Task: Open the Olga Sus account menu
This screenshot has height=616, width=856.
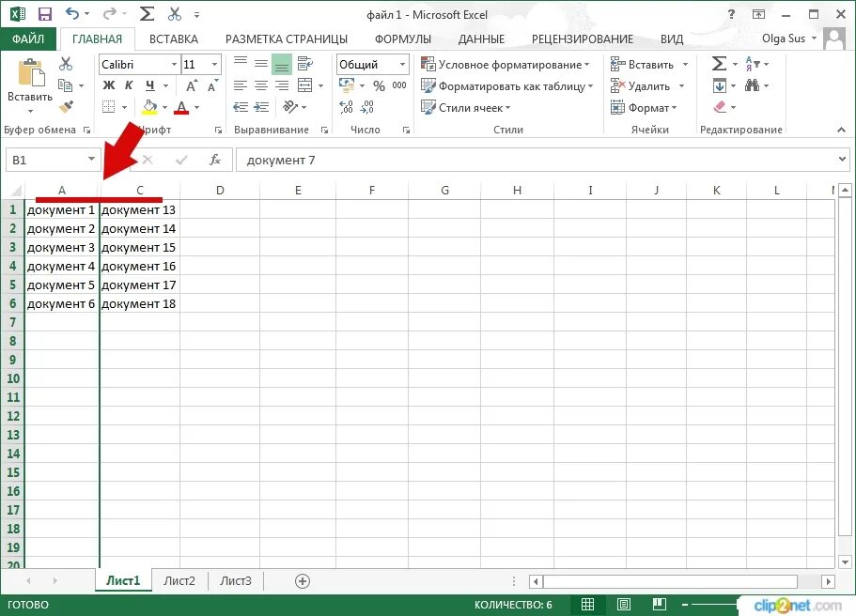Action: pyautogui.click(x=789, y=38)
